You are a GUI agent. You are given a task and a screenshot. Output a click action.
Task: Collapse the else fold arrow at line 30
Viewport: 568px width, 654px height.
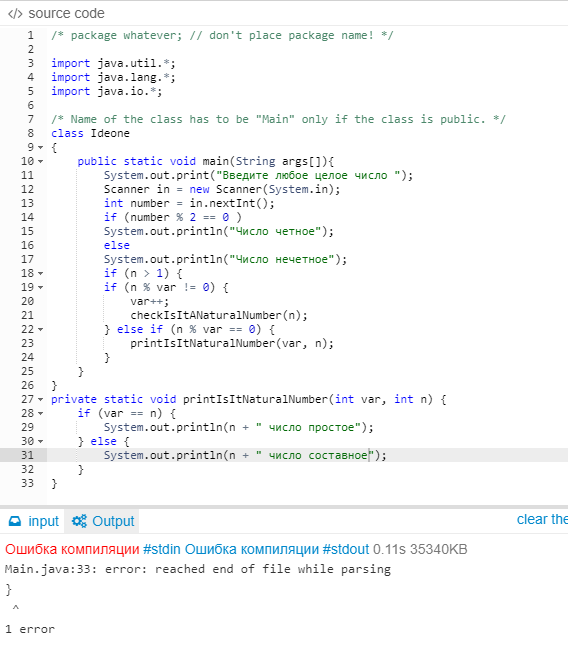pyautogui.click(x=40, y=441)
